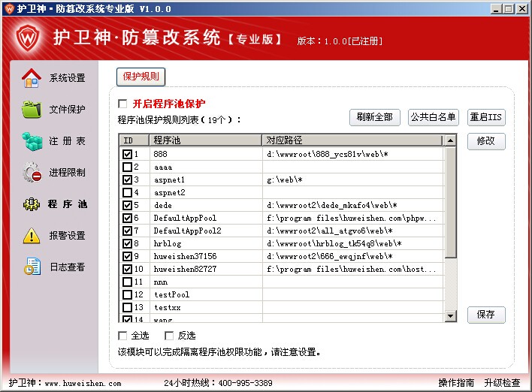Tick the 反选 invert selection checkbox
532x392 pixels.
click(169, 336)
